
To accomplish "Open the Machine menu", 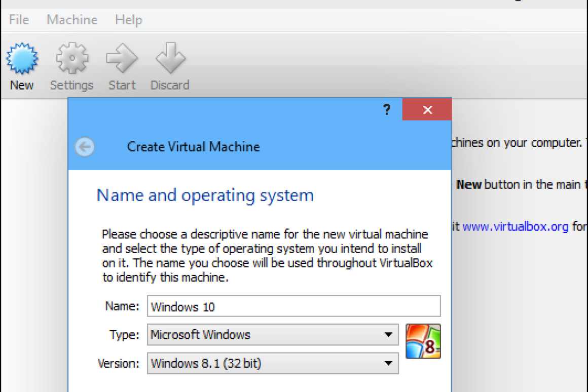I will click(x=72, y=20).
